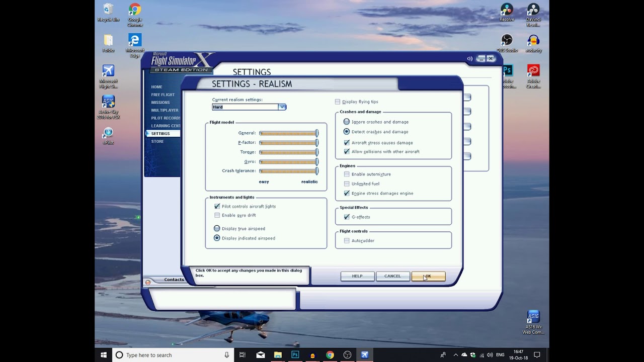Open FREE FLIGHT in sidebar
The width and height of the screenshot is (644, 362).
coord(163,95)
